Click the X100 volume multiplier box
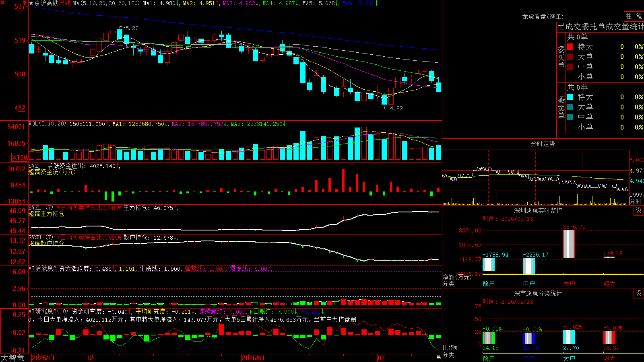 point(19,157)
